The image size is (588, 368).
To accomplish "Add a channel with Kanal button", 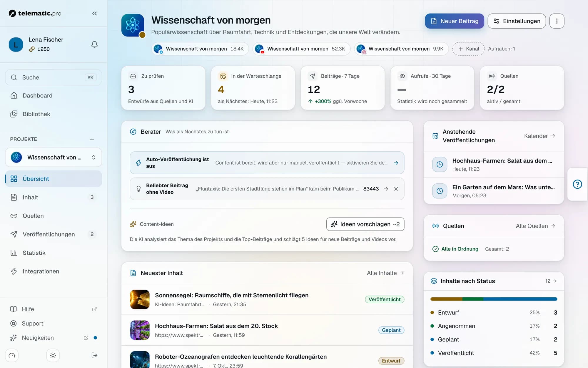I will [468, 49].
